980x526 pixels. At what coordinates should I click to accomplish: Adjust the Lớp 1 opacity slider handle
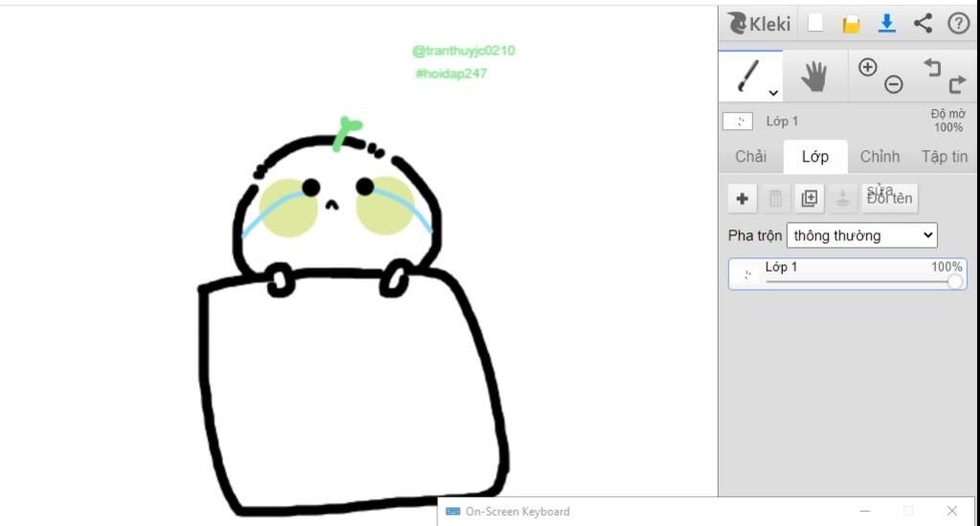tap(954, 282)
